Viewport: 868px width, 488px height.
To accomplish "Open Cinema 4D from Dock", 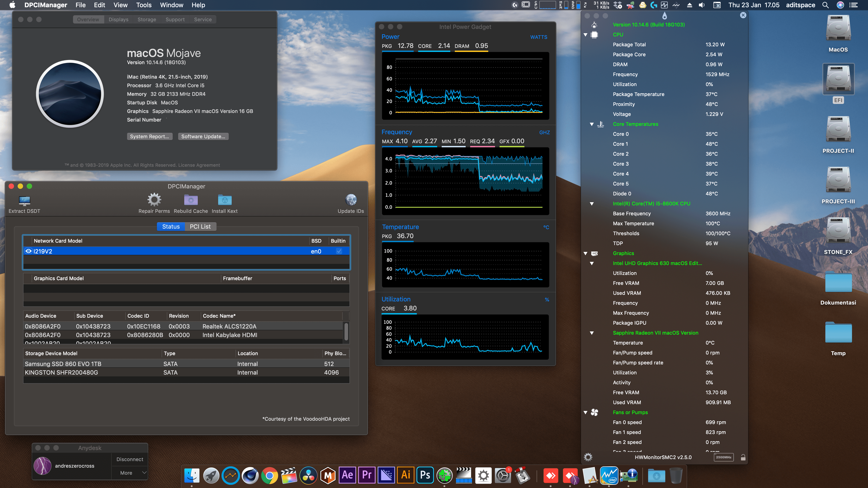I will (250, 476).
